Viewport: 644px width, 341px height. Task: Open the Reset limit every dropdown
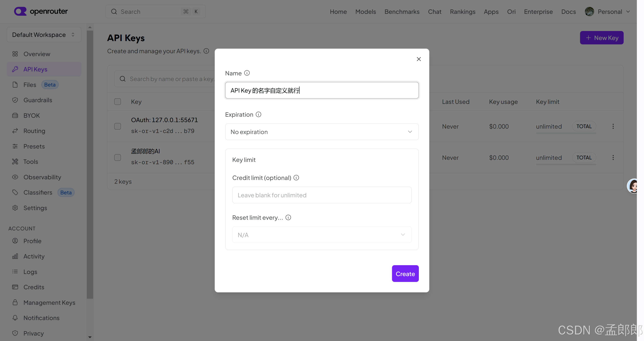[322, 235]
